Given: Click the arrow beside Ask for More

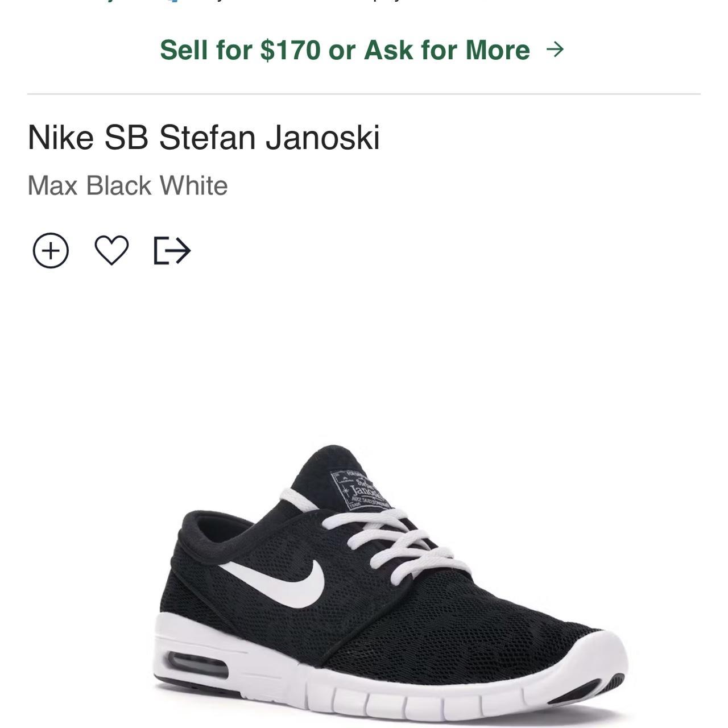Looking at the screenshot, I should pos(555,49).
